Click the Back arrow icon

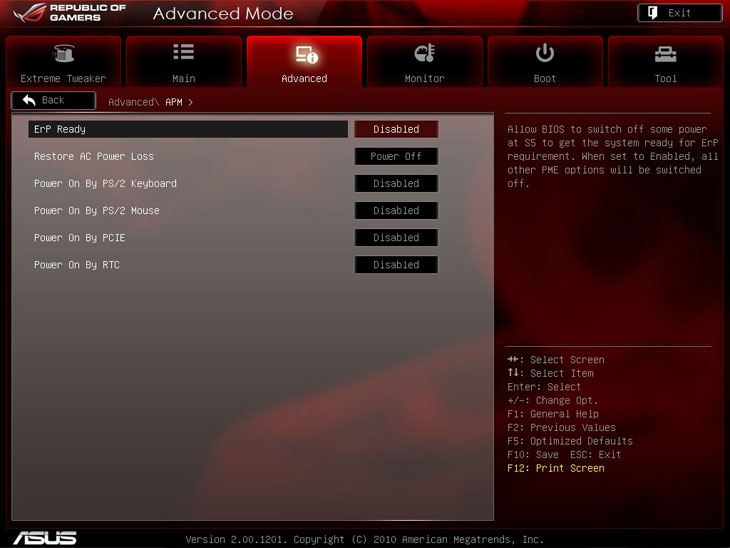pos(29,100)
